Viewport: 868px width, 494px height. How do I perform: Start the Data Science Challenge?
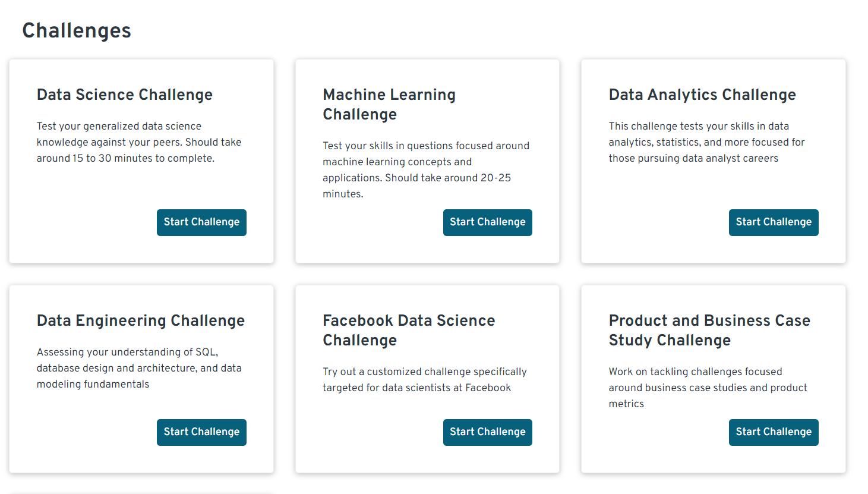pos(201,222)
